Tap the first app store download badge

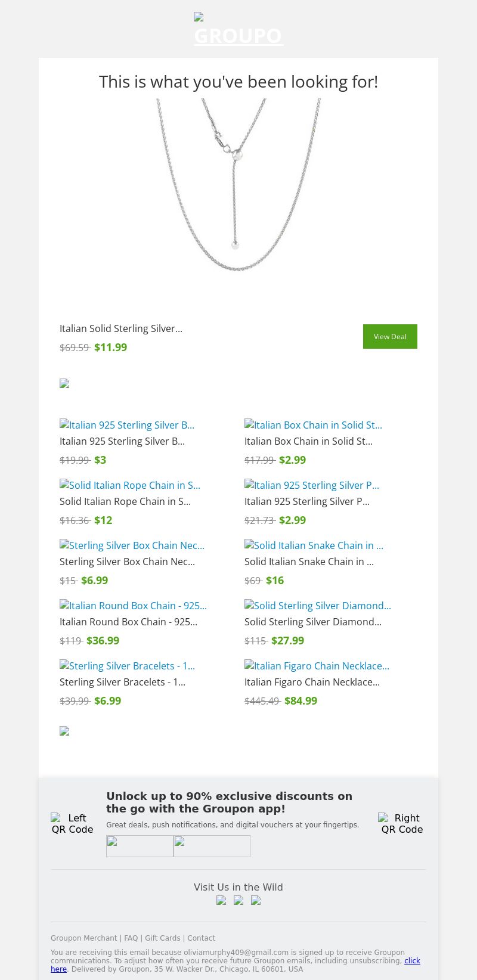[140, 846]
